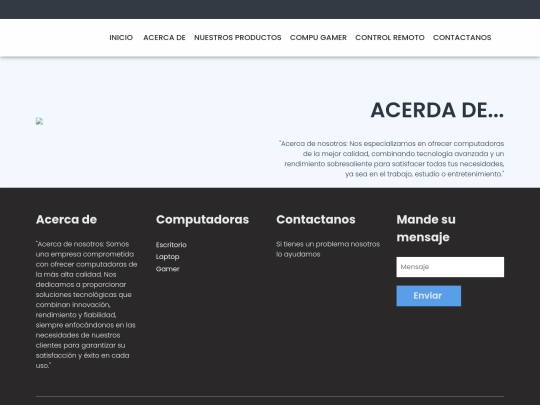Select COMPU GAMER in the navbar

[318, 38]
